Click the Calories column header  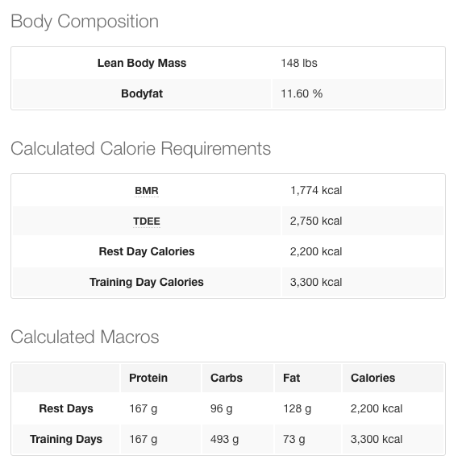pos(373,378)
